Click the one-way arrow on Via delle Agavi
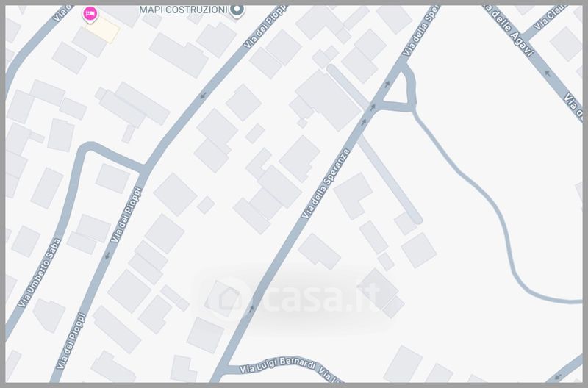 tap(548, 73)
